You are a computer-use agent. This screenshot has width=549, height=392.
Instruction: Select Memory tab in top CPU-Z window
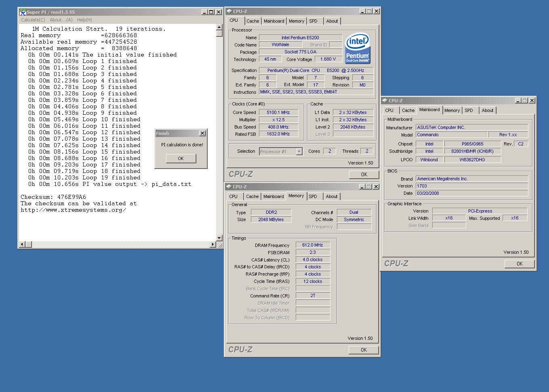[x=297, y=21]
